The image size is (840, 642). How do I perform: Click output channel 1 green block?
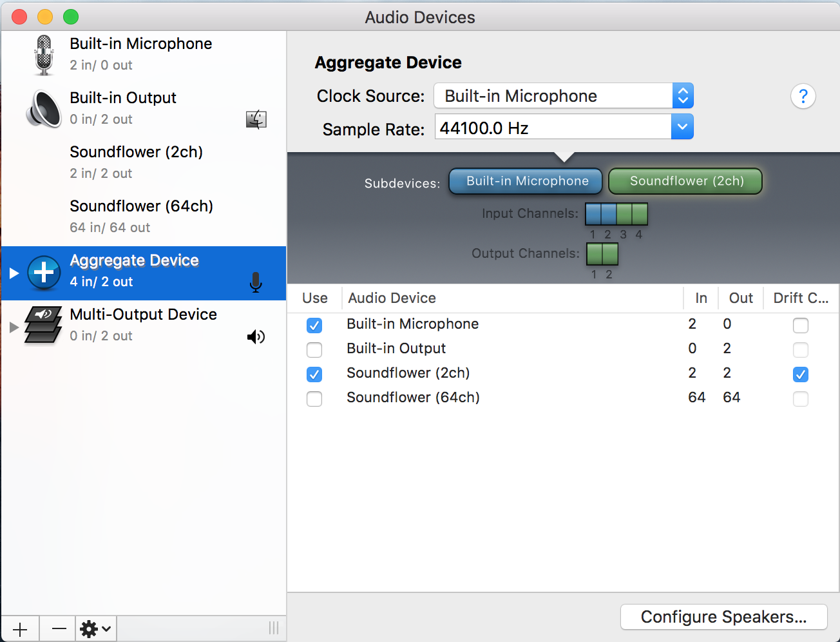(595, 254)
